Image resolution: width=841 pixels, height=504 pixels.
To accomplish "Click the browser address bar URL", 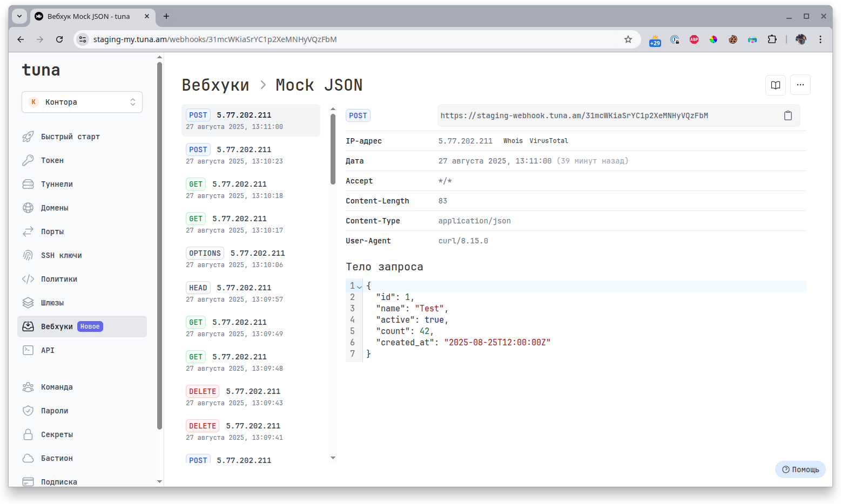I will tap(215, 39).
